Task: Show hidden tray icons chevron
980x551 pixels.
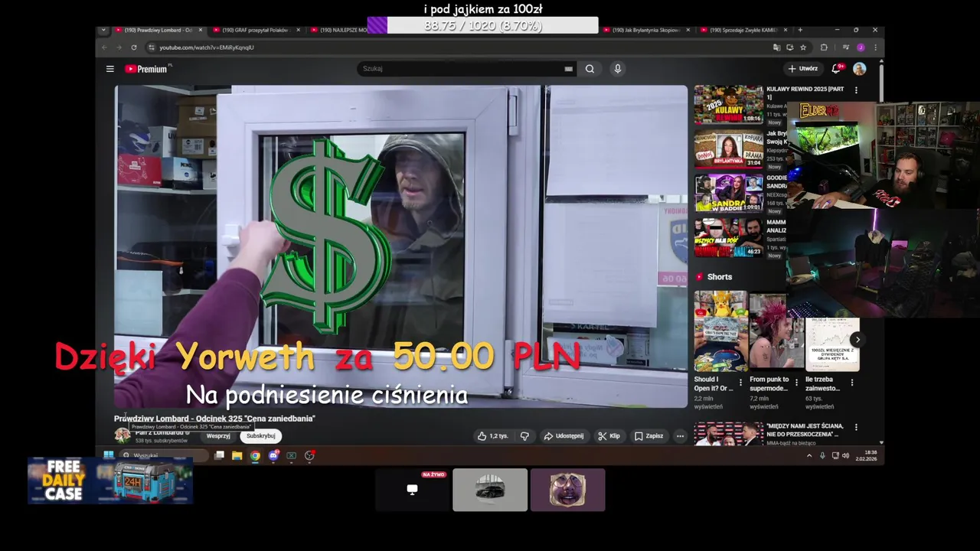Action: click(809, 455)
